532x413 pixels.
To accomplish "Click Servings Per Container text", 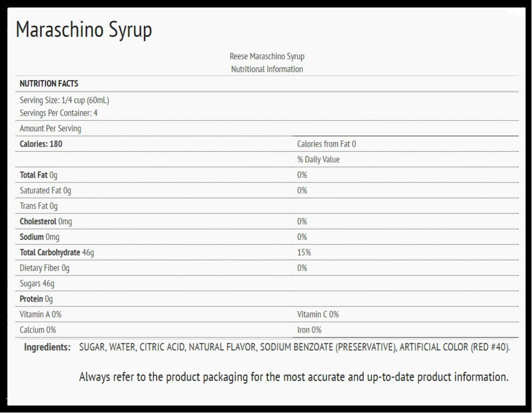I will click(x=58, y=113).
